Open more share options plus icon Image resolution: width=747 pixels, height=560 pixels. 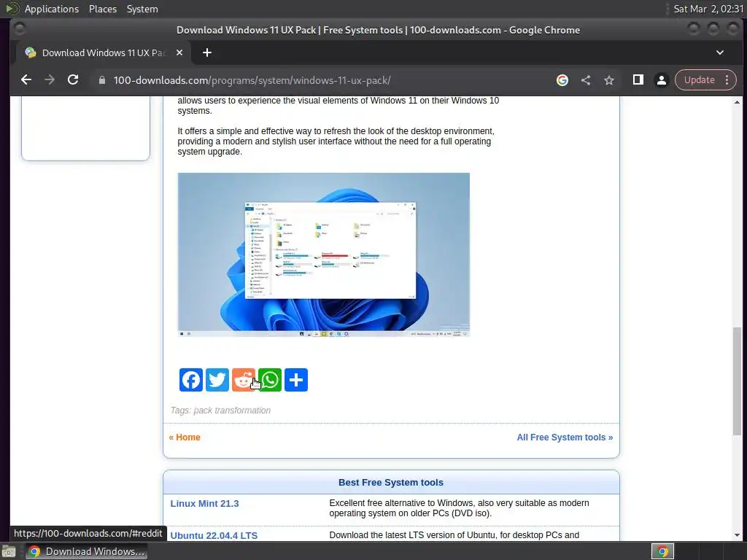click(x=296, y=380)
